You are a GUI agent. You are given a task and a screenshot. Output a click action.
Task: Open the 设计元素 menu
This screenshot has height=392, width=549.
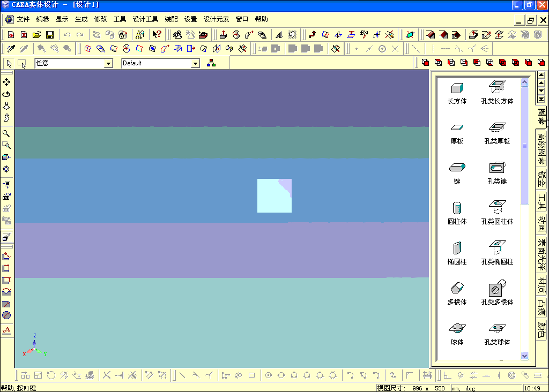click(x=216, y=19)
